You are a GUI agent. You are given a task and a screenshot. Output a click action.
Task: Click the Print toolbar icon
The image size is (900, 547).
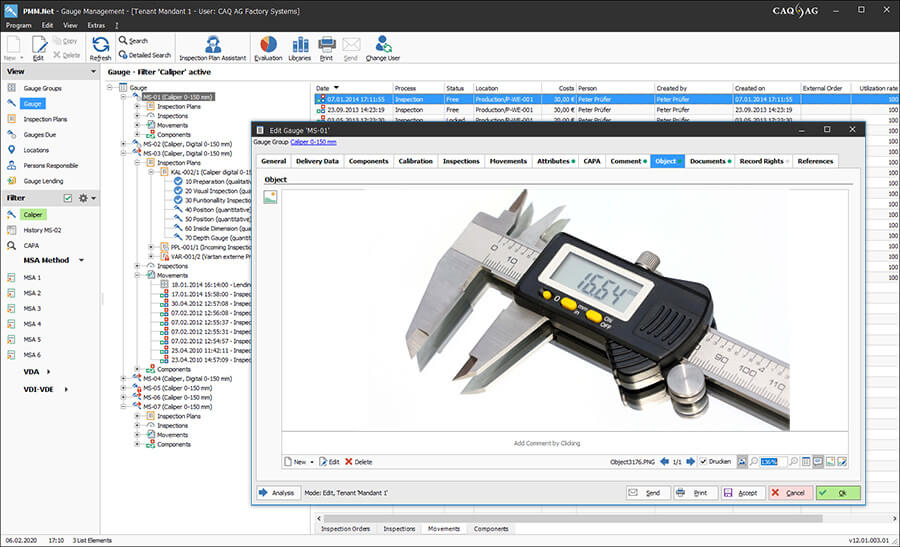tap(327, 48)
